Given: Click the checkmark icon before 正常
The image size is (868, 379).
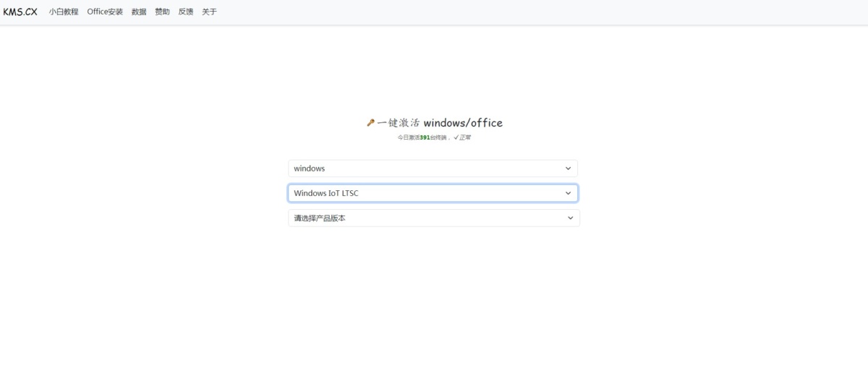Looking at the screenshot, I should tap(456, 137).
